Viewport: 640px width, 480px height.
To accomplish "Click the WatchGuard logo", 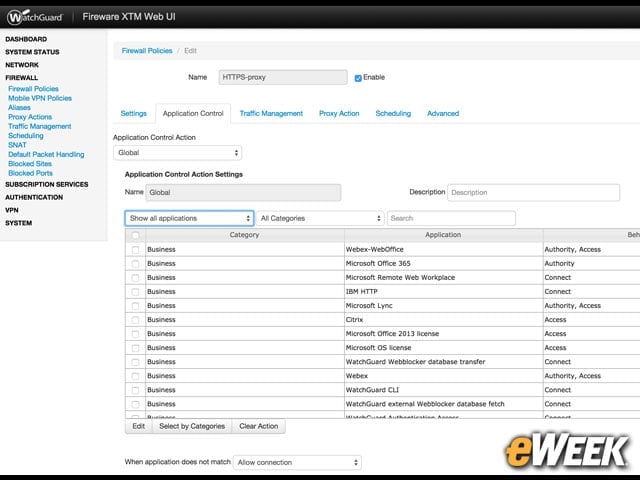I will click(x=35, y=17).
